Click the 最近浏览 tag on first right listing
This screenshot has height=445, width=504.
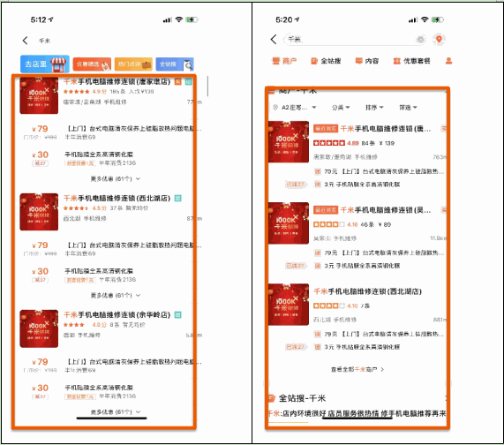pyautogui.click(x=326, y=129)
